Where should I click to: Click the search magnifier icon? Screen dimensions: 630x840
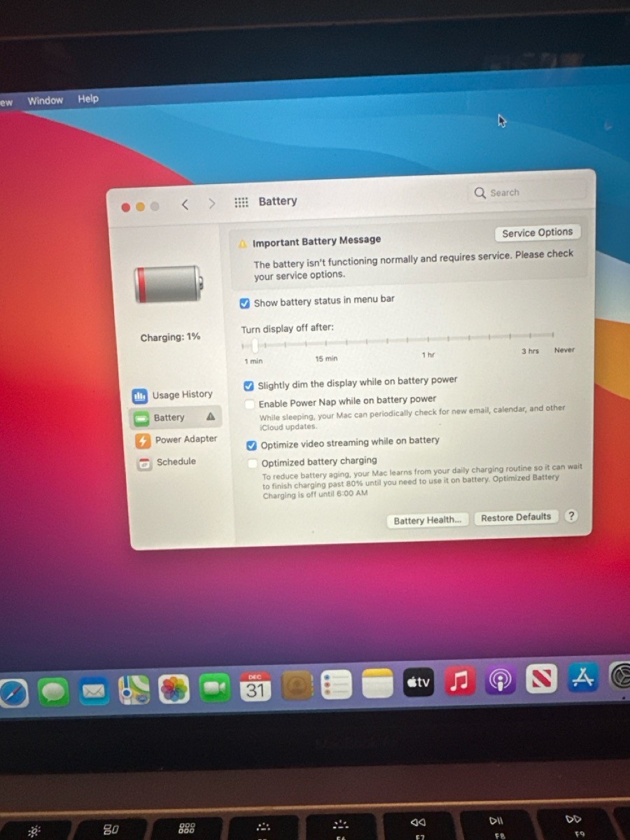click(x=480, y=192)
